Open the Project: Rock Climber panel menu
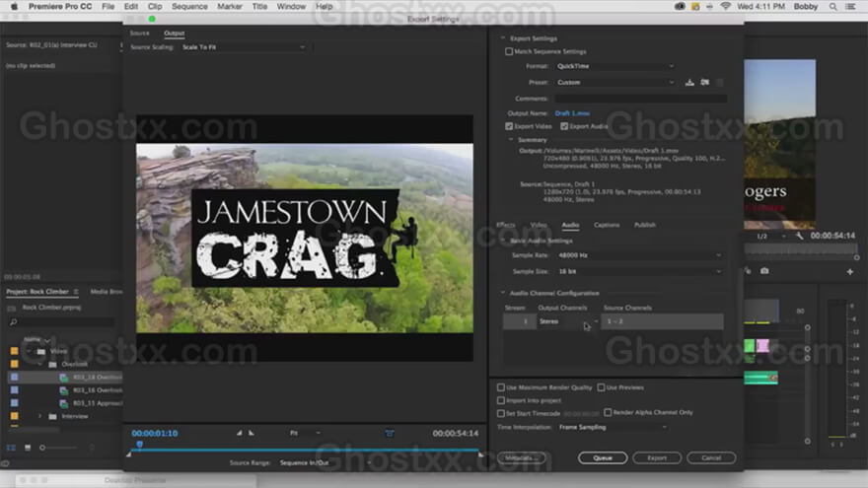The width and height of the screenshot is (868, 488). 76,292
